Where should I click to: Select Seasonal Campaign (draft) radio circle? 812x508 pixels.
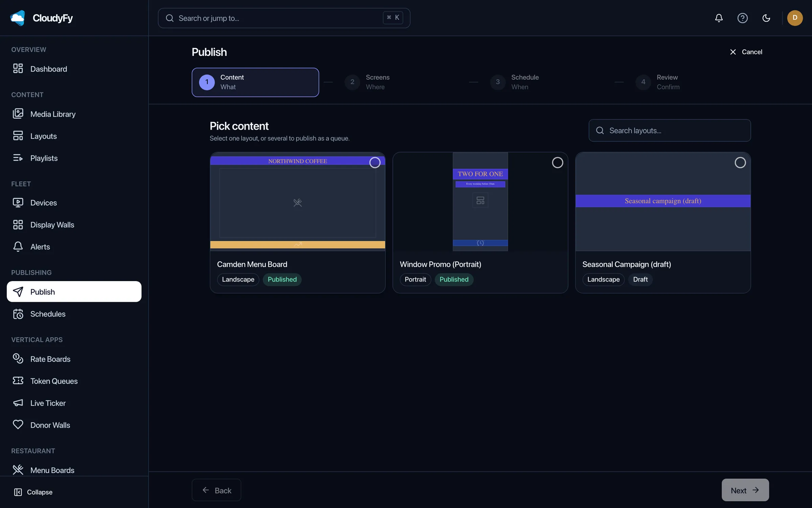tap(740, 163)
